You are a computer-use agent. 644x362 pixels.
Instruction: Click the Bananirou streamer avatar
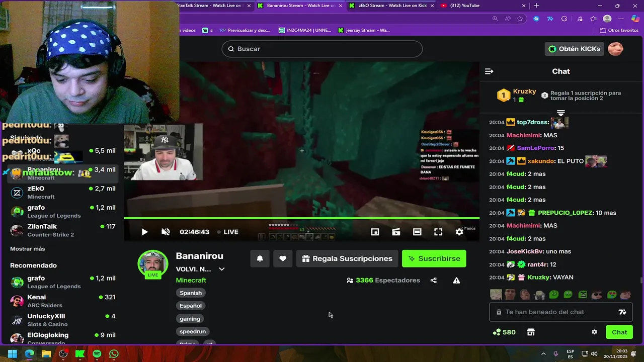point(153,264)
